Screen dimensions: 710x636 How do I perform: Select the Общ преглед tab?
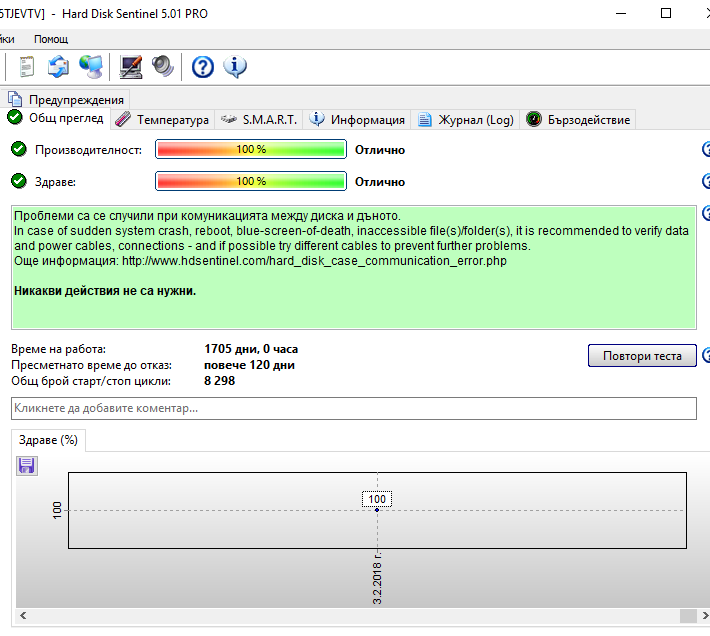[x=56, y=118]
